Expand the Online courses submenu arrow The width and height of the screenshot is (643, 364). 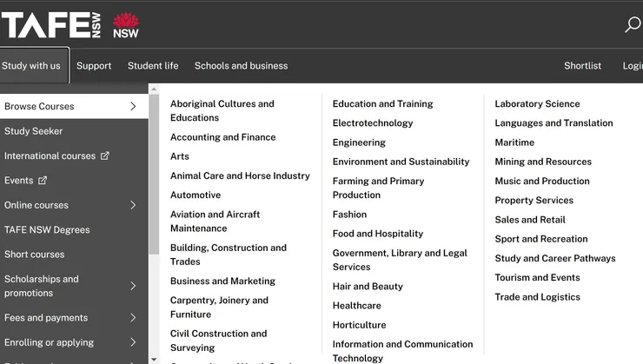tap(133, 205)
